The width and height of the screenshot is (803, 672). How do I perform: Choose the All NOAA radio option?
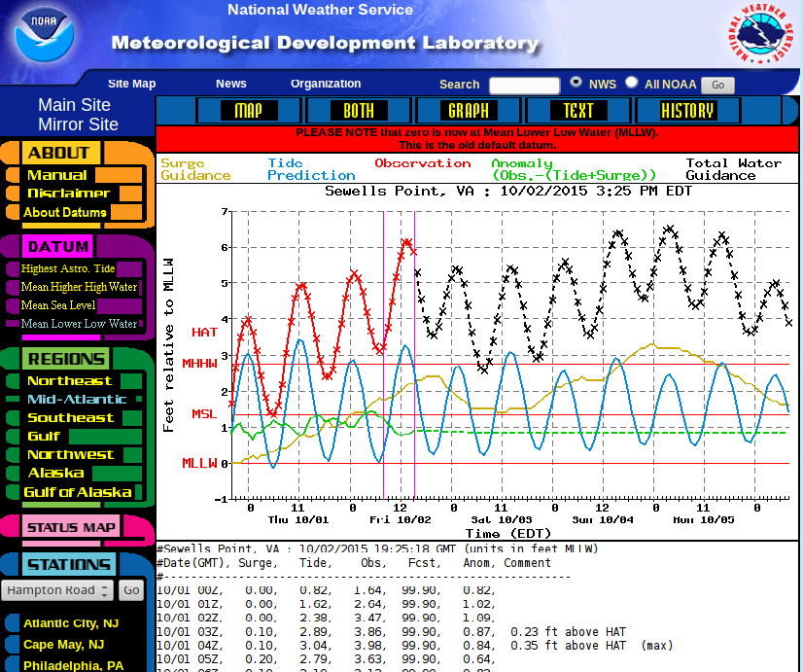pyautogui.click(x=632, y=83)
